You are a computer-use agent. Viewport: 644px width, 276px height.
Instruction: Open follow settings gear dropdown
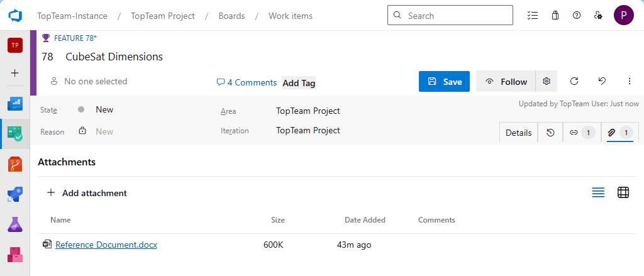(547, 82)
